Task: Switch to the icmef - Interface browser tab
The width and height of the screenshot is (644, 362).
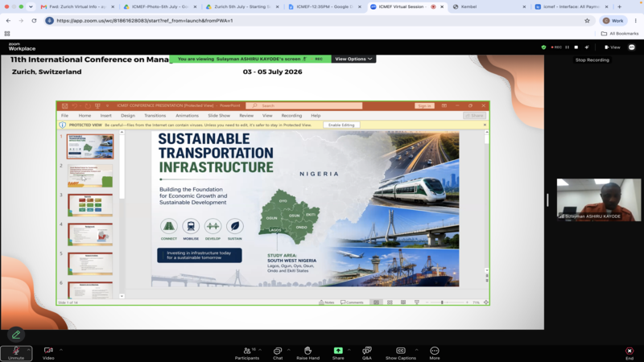Action: pyautogui.click(x=572, y=6)
